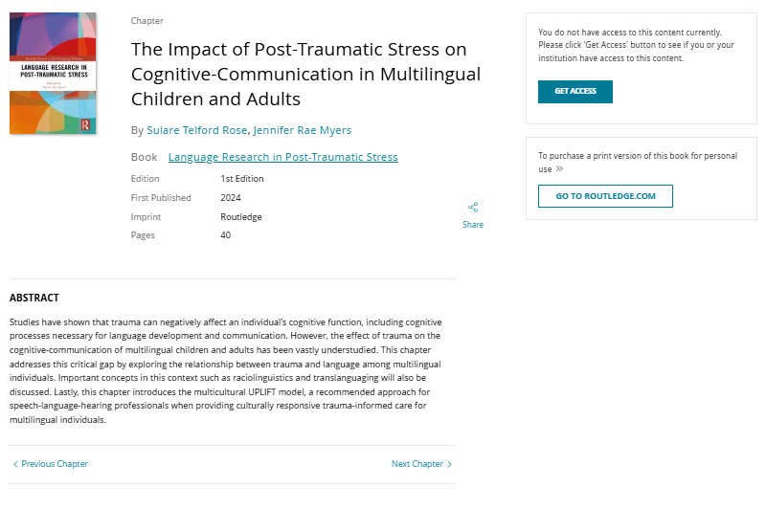Image resolution: width=766 pixels, height=532 pixels.
Task: Click the Share icon
Action: point(473,207)
